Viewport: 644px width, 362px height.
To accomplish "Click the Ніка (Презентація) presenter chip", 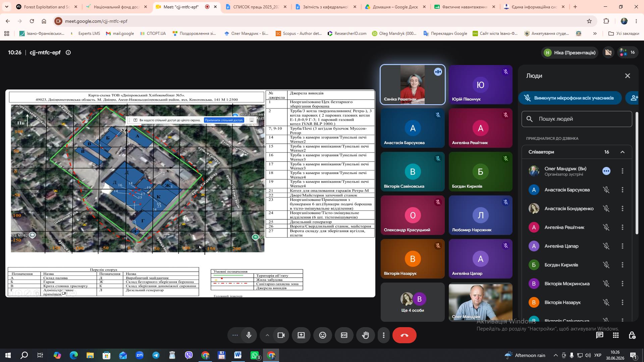I will pos(570,53).
